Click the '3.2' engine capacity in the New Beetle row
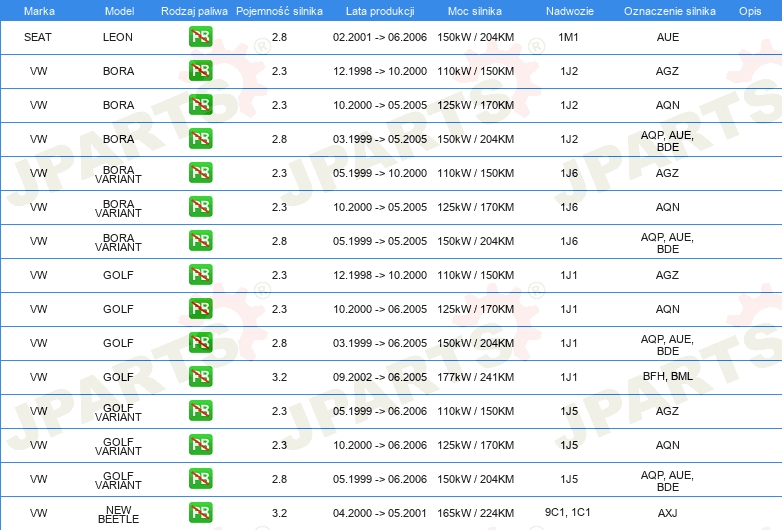Viewport: 782px width, 530px height. [x=279, y=513]
